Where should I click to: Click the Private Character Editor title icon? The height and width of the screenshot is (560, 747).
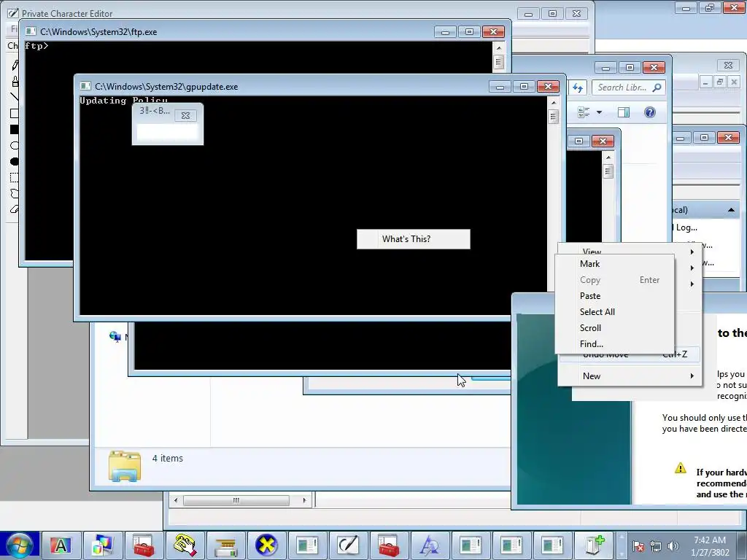click(x=13, y=13)
